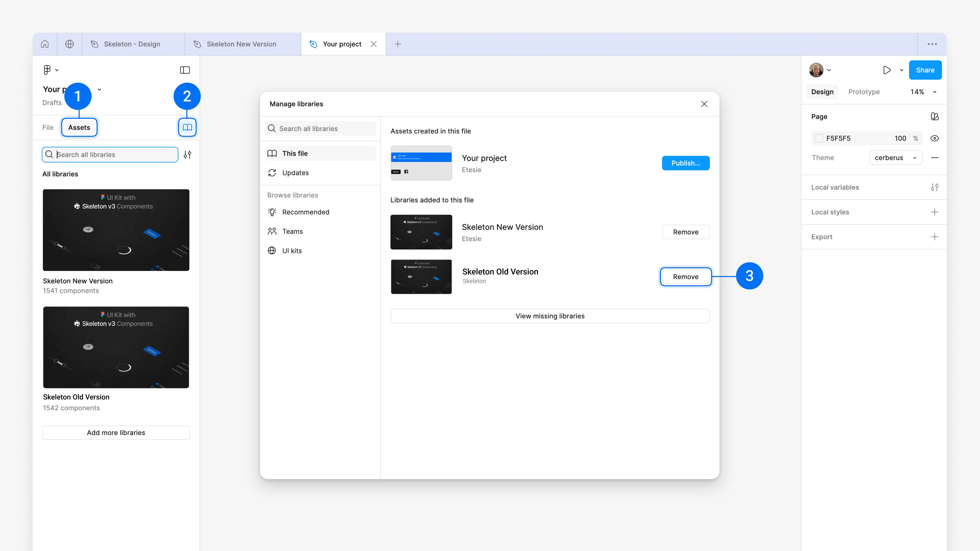Edit Local variables with the sliders icon
Screen dimensions: 980x551
(x=935, y=187)
